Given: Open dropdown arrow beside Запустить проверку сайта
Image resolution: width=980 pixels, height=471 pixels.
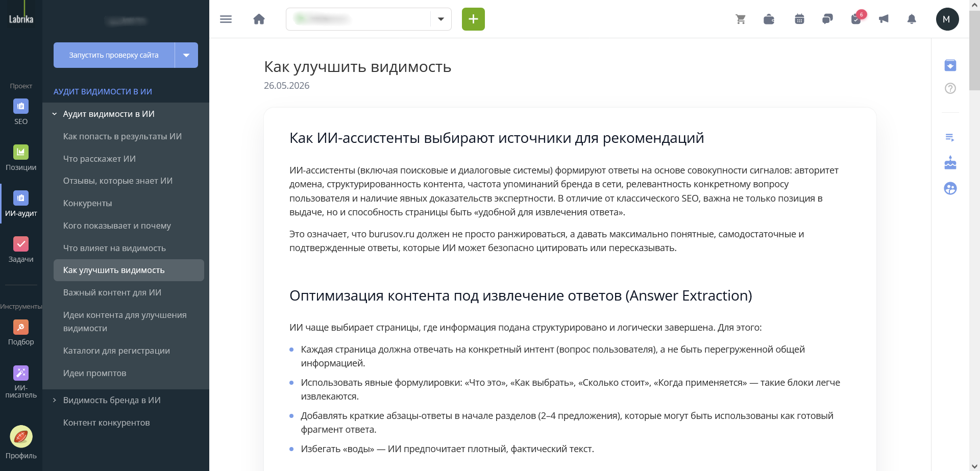Looking at the screenshot, I should coord(186,55).
